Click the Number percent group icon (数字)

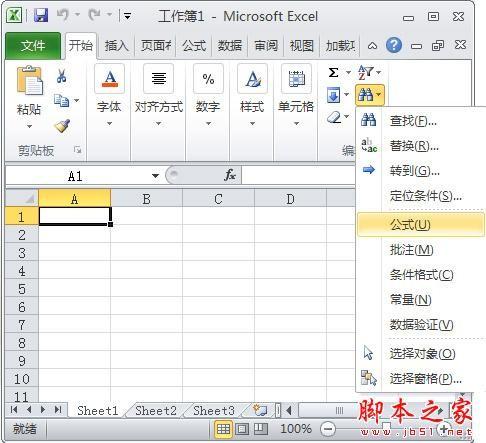(x=208, y=78)
